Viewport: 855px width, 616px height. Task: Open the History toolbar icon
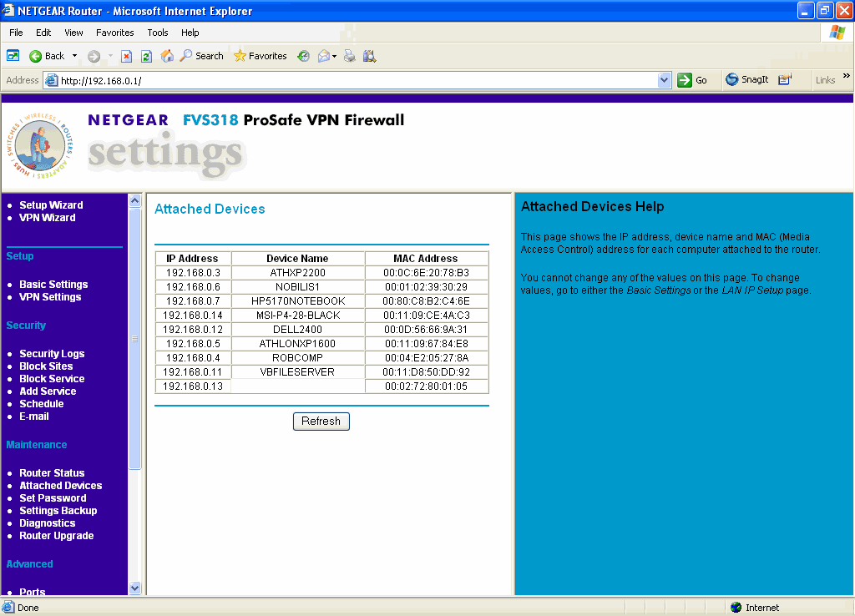[x=303, y=56]
